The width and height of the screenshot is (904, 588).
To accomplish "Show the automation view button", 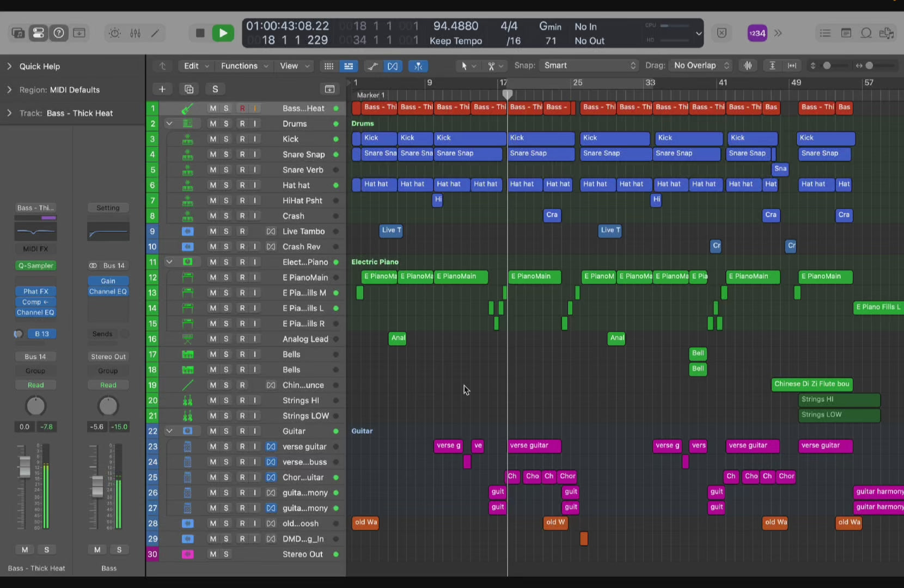I will coord(373,66).
